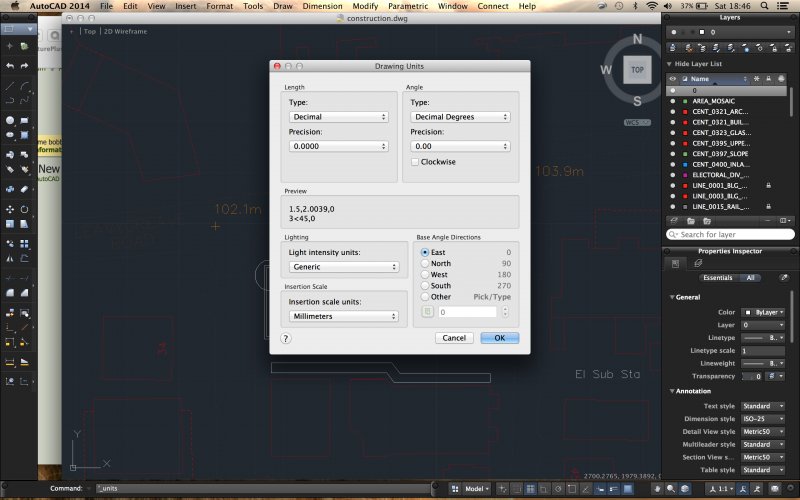Click the Search for layer field
This screenshot has width=800, height=500.
[730, 234]
